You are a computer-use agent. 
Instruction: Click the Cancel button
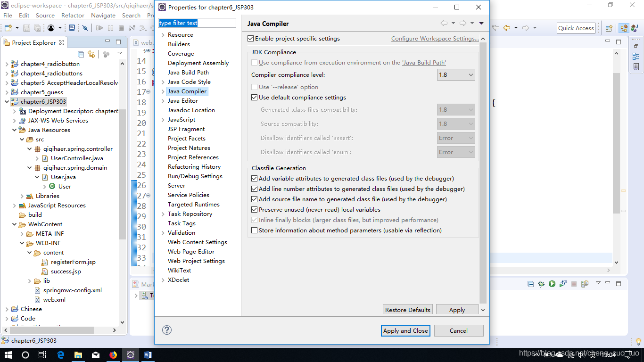point(459,331)
